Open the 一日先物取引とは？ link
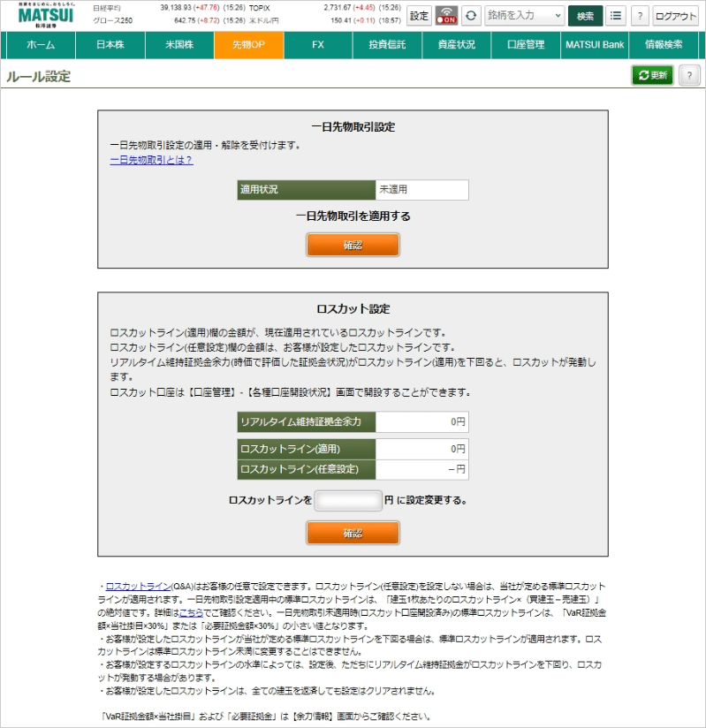 pos(151,160)
